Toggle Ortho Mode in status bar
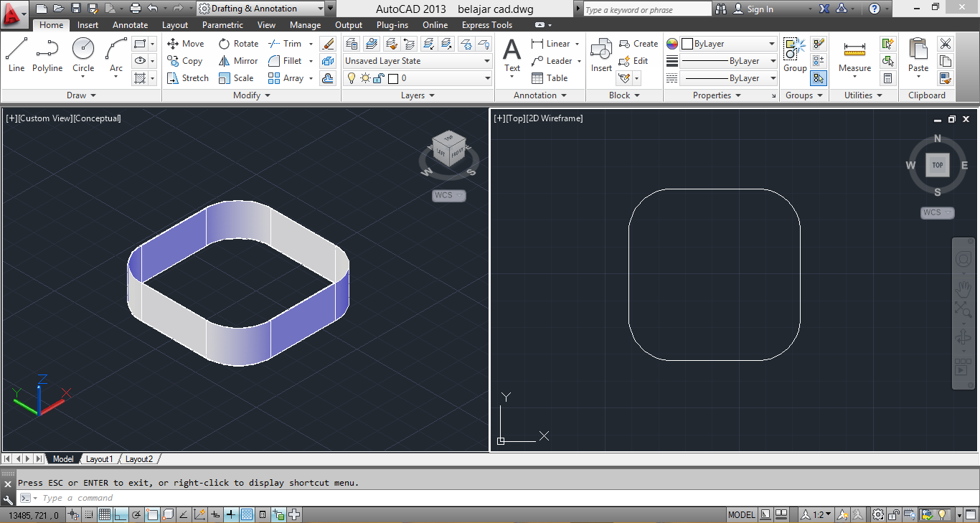 121,514
